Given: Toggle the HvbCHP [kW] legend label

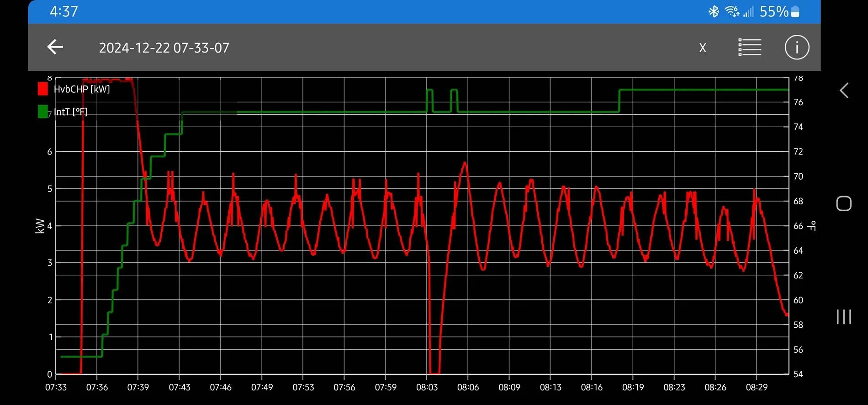Looking at the screenshot, I should click(82, 89).
